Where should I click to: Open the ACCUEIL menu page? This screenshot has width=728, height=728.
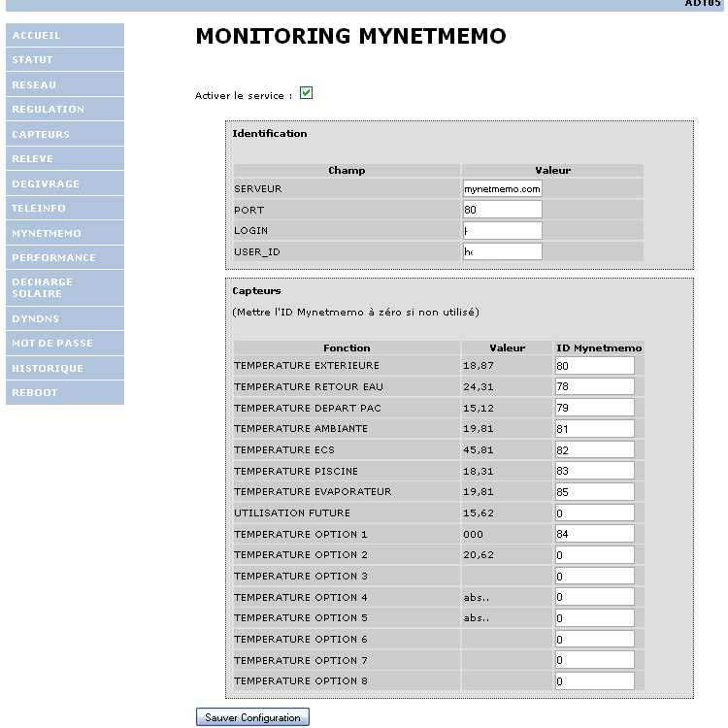pos(65,35)
